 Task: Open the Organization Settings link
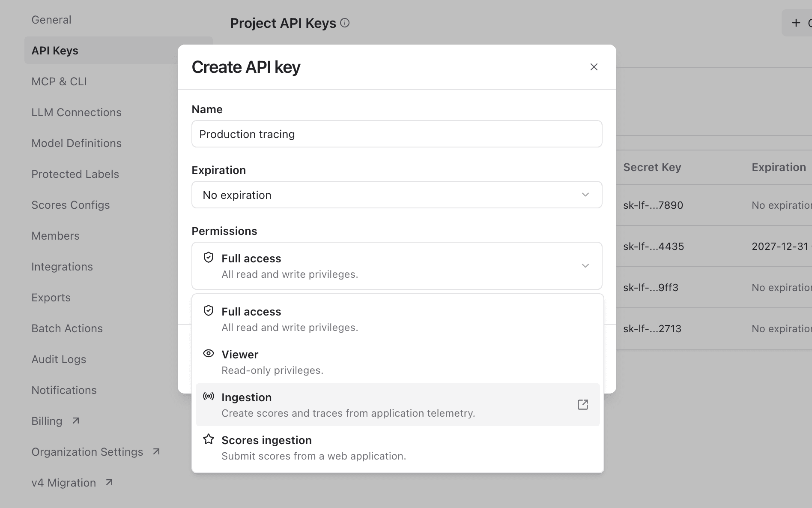[x=87, y=452]
